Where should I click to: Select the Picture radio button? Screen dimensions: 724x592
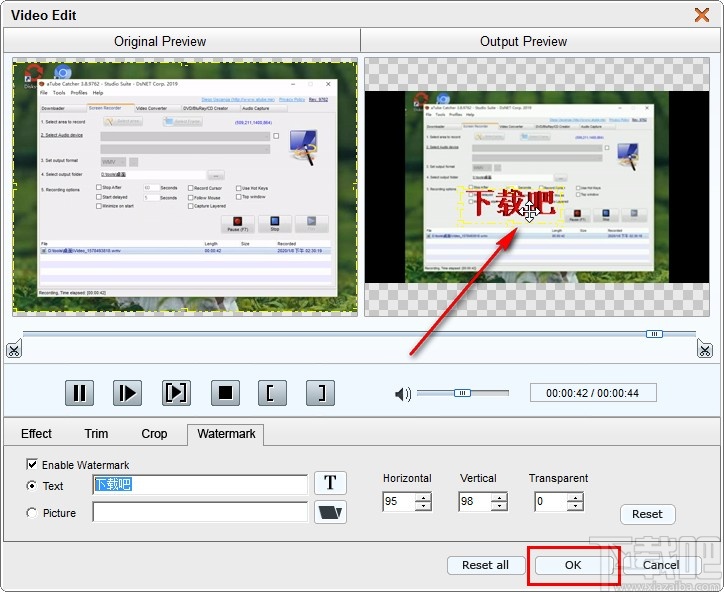32,513
